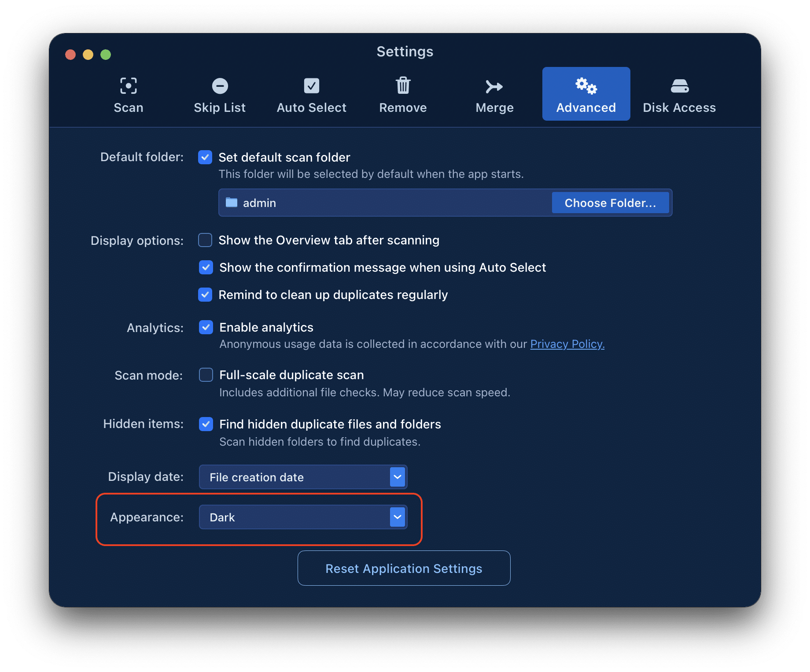Open the Privacy Policy link
Image resolution: width=810 pixels, height=672 pixels.
click(x=567, y=344)
